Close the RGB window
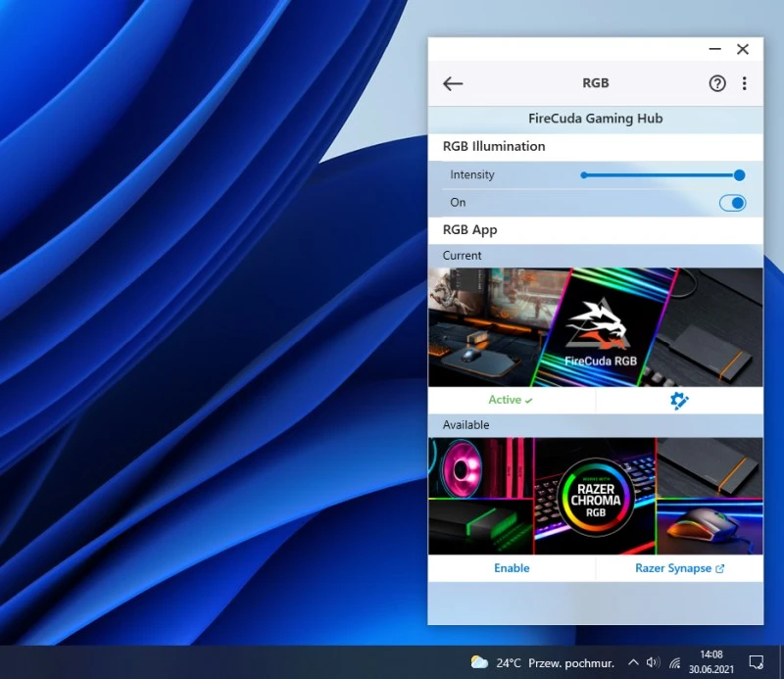 point(743,49)
